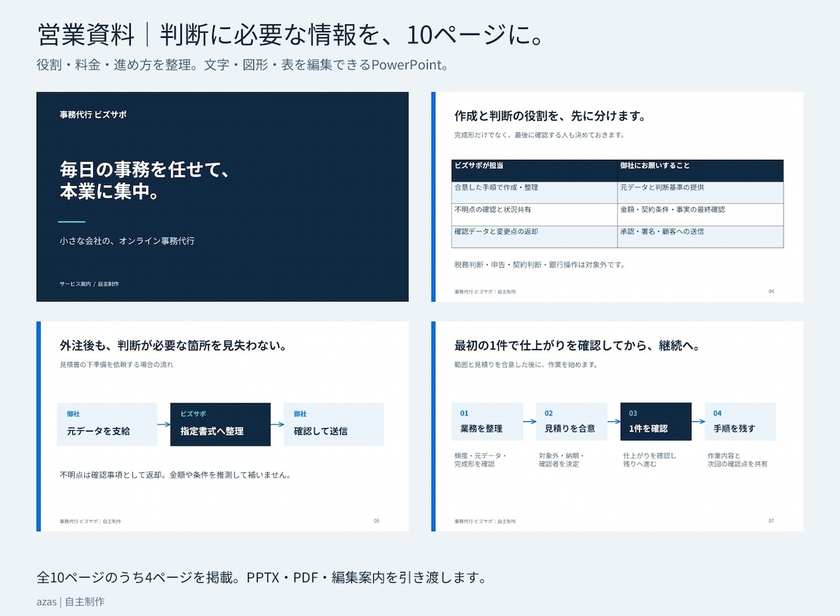Click the caption 仕上がりを確認し残りへ進む
This screenshot has height=616, width=840.
(650, 460)
